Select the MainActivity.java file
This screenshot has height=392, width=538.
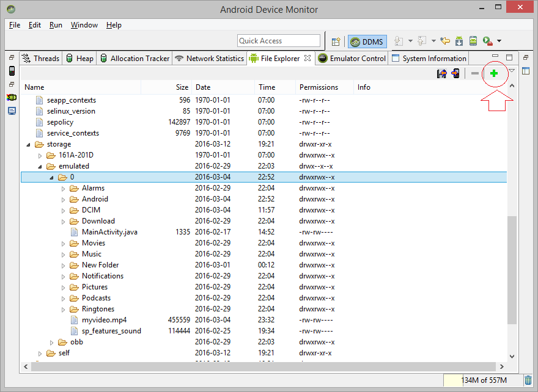[109, 232]
